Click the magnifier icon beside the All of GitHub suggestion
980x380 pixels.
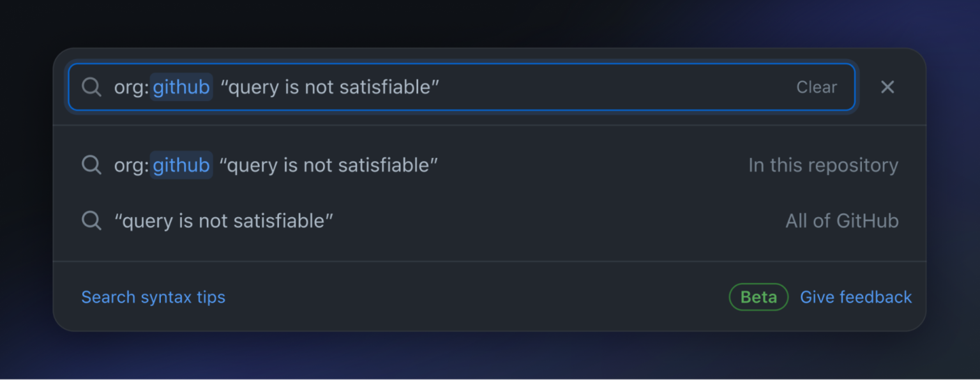coord(92,221)
